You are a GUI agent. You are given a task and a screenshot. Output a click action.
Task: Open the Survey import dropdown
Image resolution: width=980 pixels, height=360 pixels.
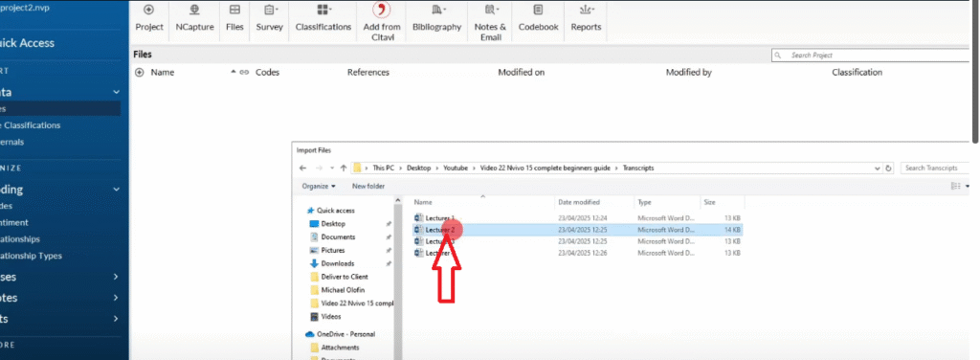269,18
